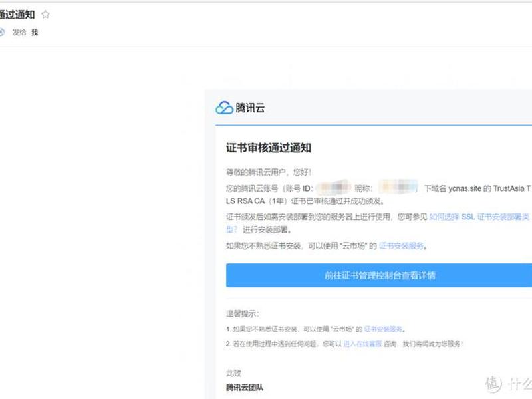Star this email with the star icon
This screenshot has width=532, height=399.
click(x=45, y=15)
